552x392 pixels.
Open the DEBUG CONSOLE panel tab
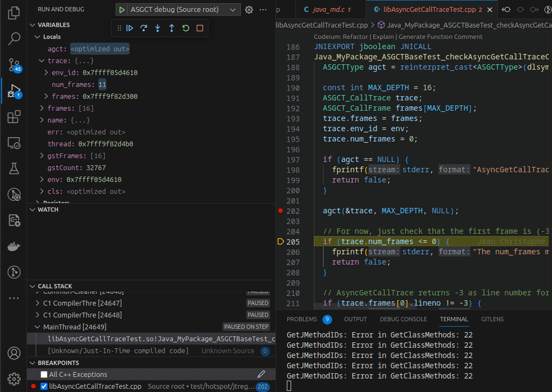tap(403, 319)
